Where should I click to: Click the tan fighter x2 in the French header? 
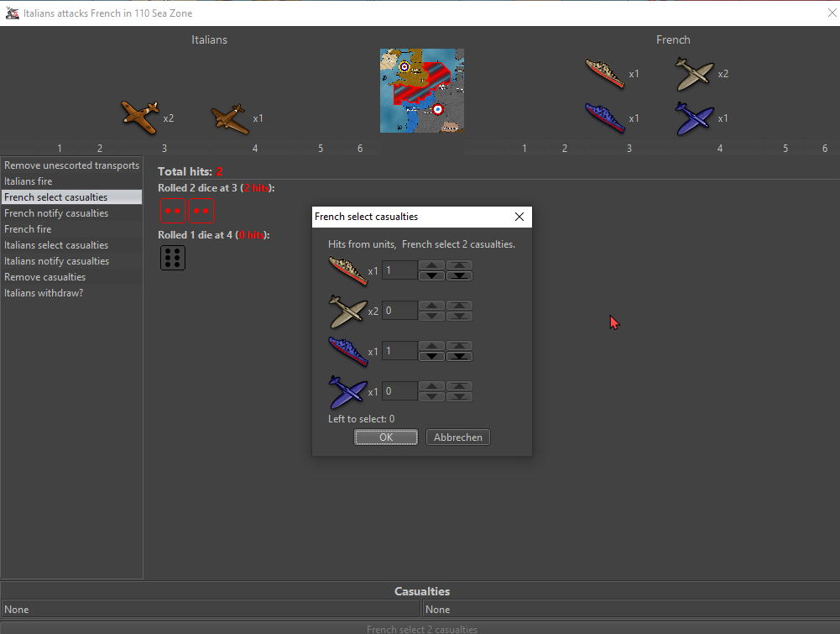pyautogui.click(x=694, y=74)
